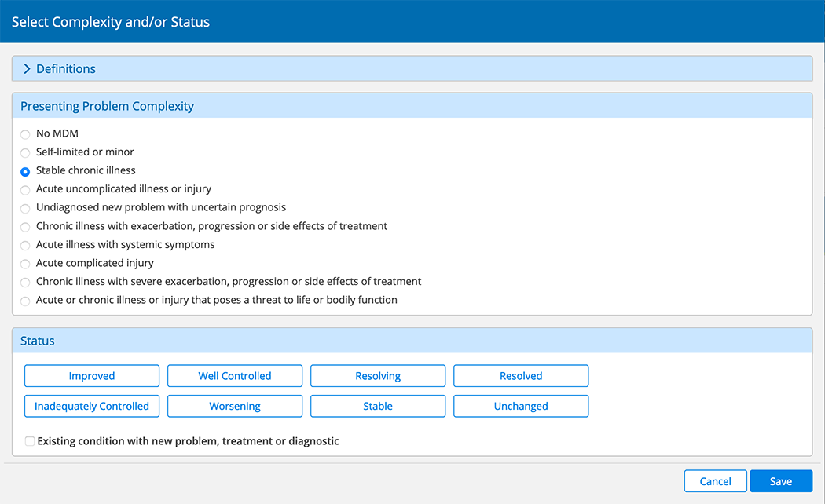Set status to Improved
Image resolution: width=825 pixels, height=504 pixels.
coord(92,376)
